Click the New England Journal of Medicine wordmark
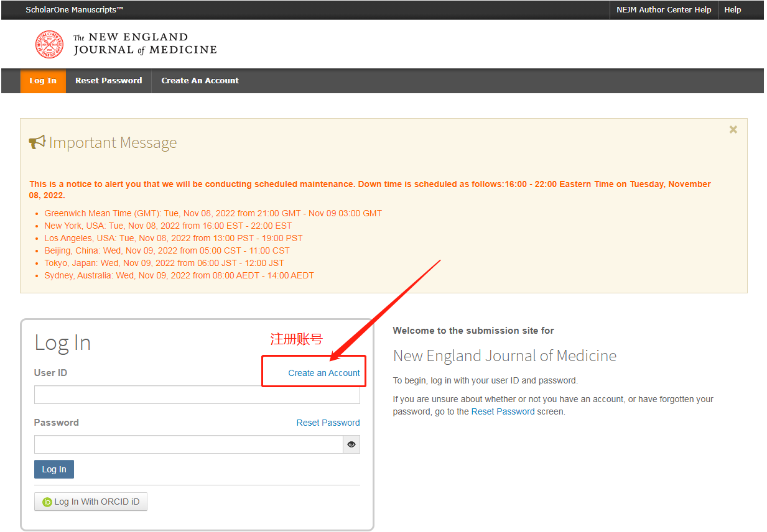The width and height of the screenshot is (767, 532). pos(145,44)
